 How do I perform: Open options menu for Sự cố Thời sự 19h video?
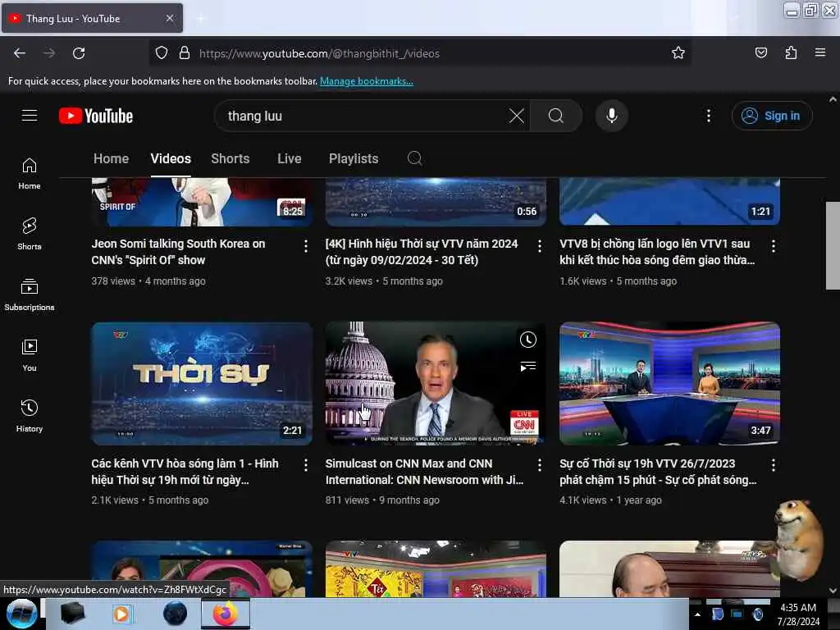pyautogui.click(x=773, y=465)
